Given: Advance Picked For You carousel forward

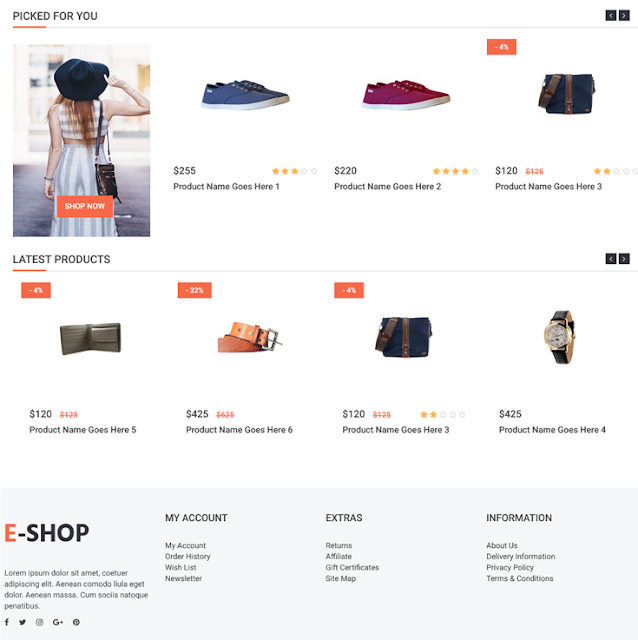Looking at the screenshot, I should [624, 16].
